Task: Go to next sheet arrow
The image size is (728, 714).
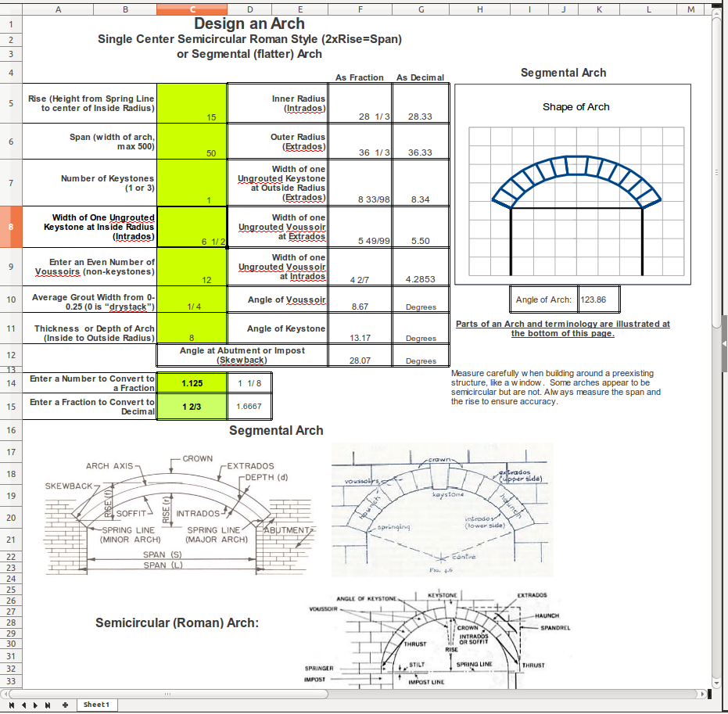Action: pos(35,705)
